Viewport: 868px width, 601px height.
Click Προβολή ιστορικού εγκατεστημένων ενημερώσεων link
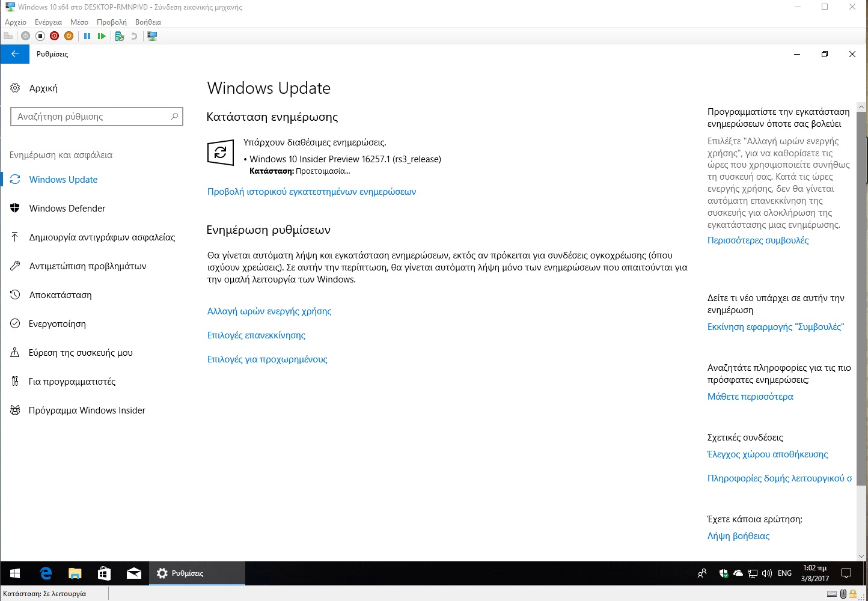pyautogui.click(x=311, y=192)
